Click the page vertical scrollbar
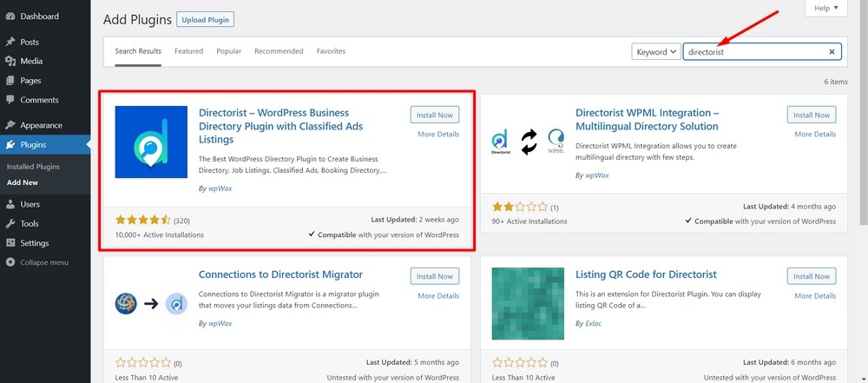Screen dimensions: 868x383 (x=863, y=111)
